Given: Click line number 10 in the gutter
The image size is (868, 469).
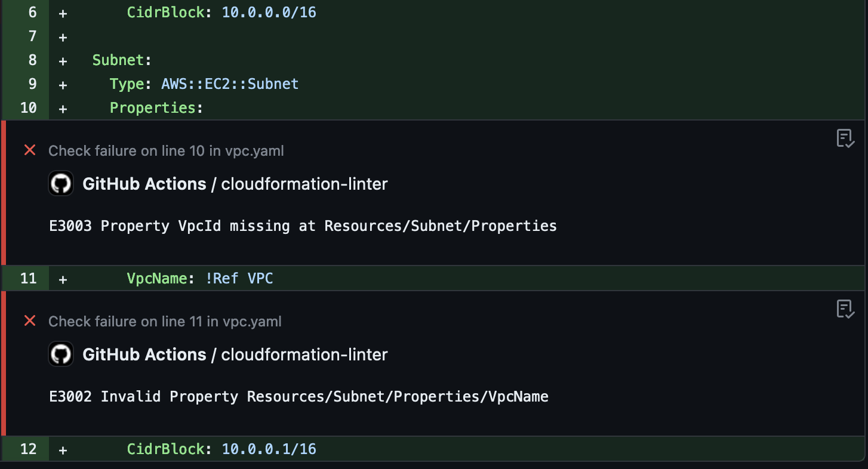Looking at the screenshot, I should [x=28, y=107].
